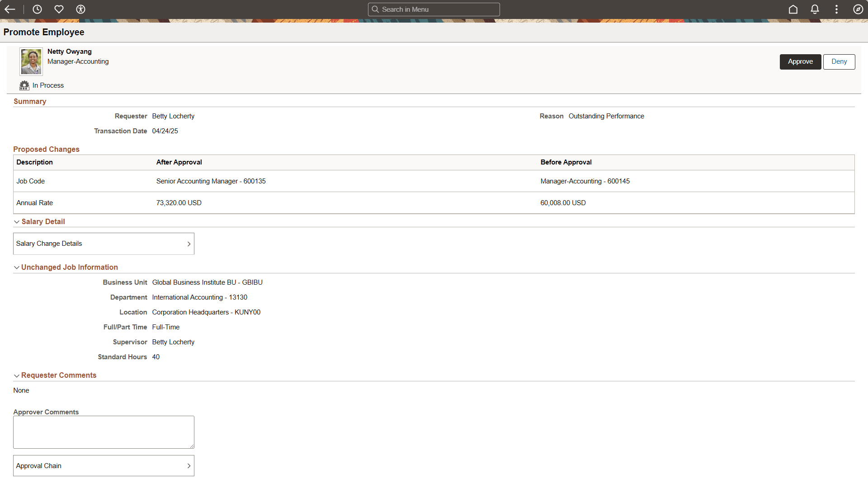Screen dimensions: 868x488
Task: Open notifications bell icon
Action: [815, 9]
